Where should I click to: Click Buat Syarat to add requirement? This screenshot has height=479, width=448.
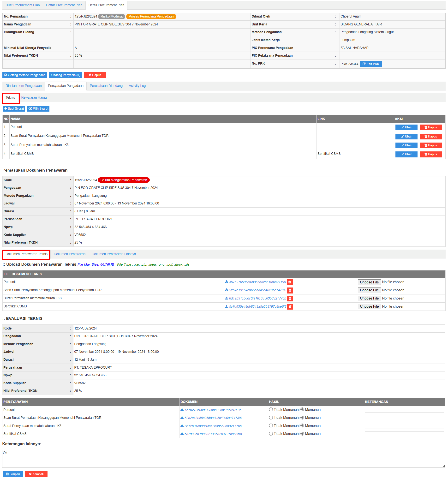click(14, 109)
